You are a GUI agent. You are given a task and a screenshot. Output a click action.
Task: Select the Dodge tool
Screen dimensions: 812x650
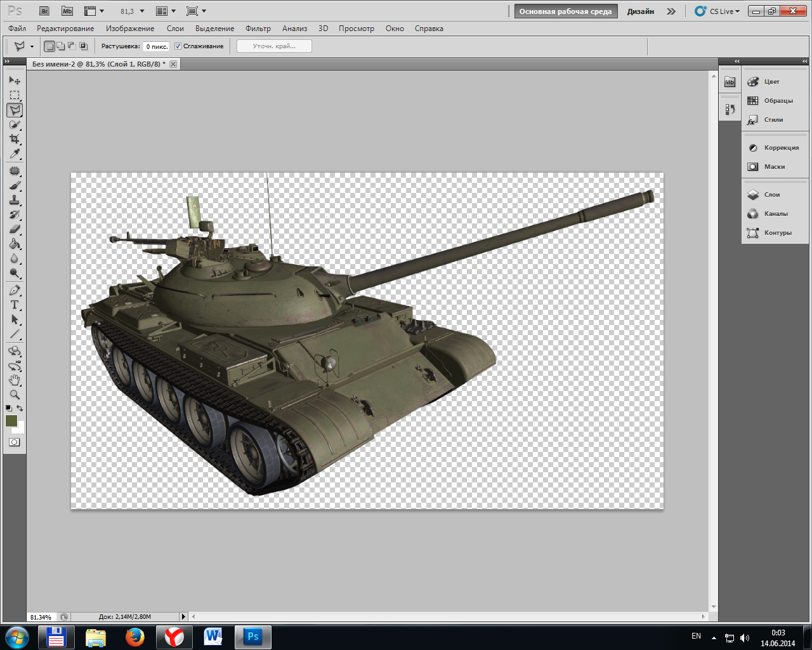(x=15, y=274)
